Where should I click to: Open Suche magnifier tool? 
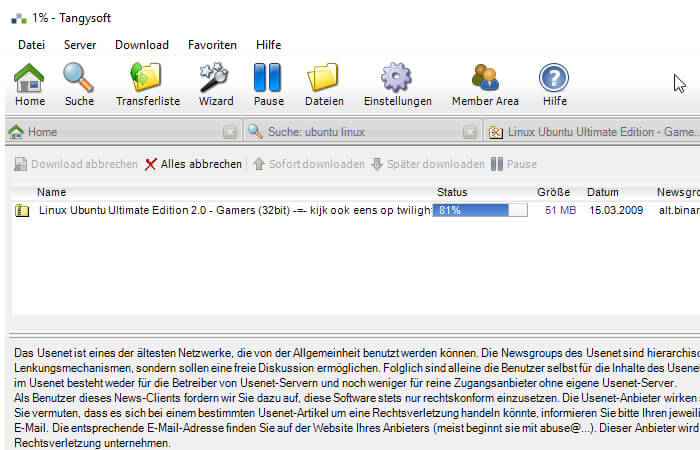click(79, 85)
